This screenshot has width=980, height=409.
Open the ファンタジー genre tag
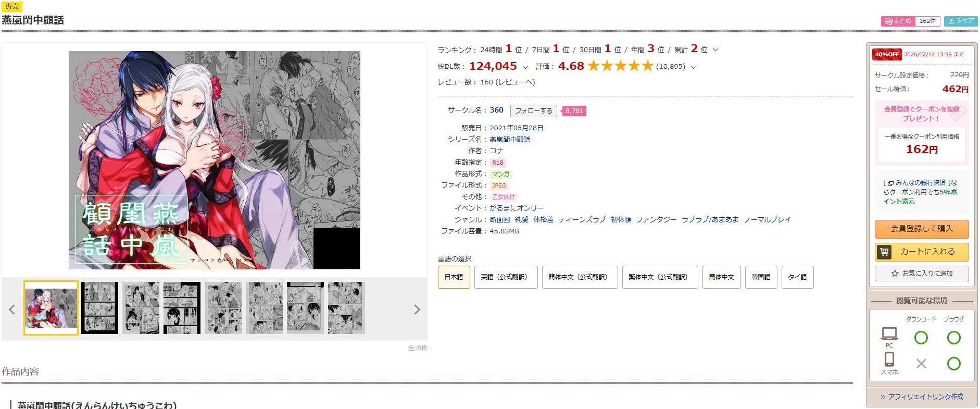656,220
